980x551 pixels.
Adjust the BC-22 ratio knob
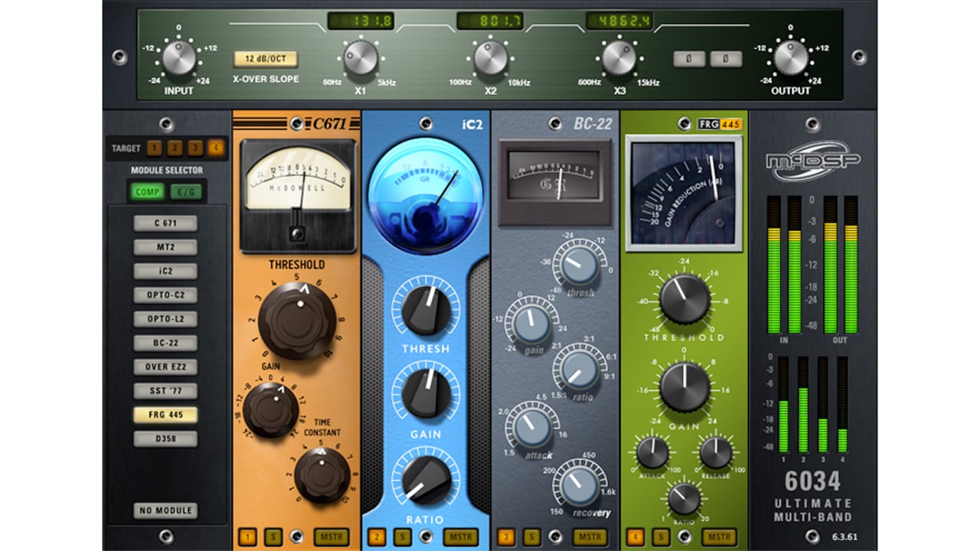(x=580, y=370)
